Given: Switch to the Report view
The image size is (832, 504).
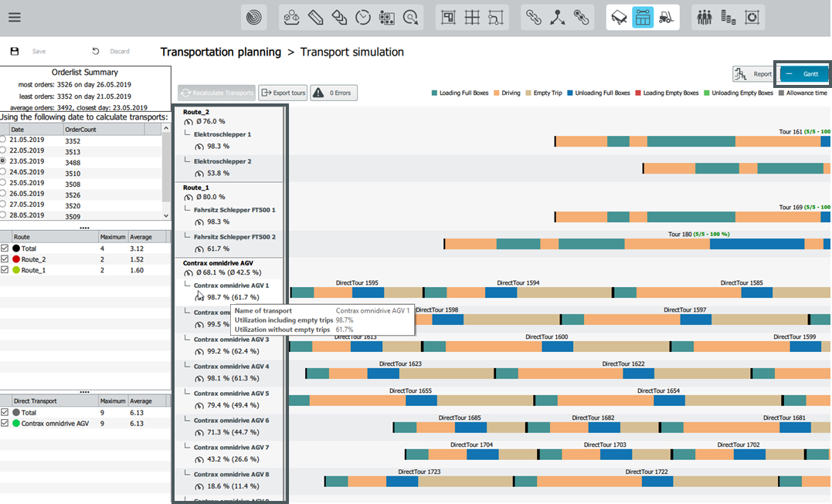Looking at the screenshot, I should 754,74.
